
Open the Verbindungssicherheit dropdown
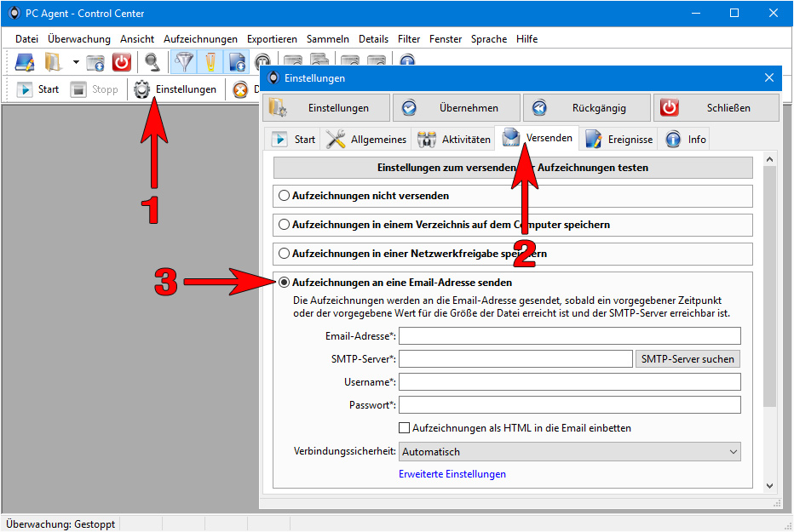tap(570, 452)
